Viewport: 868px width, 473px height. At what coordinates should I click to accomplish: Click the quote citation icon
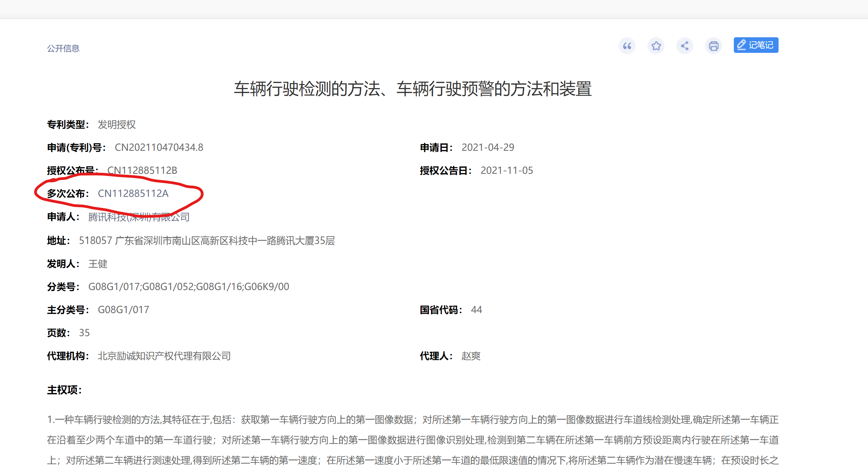tap(627, 46)
